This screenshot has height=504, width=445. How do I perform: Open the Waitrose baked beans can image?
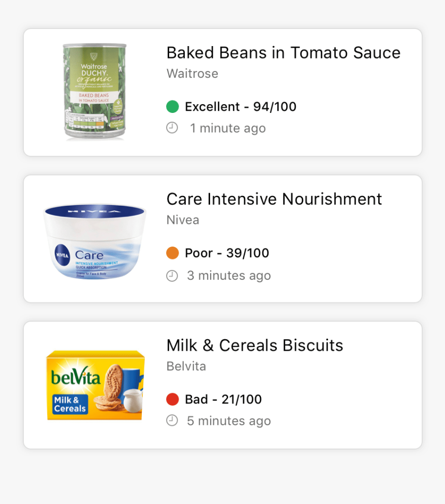pyautogui.click(x=94, y=92)
